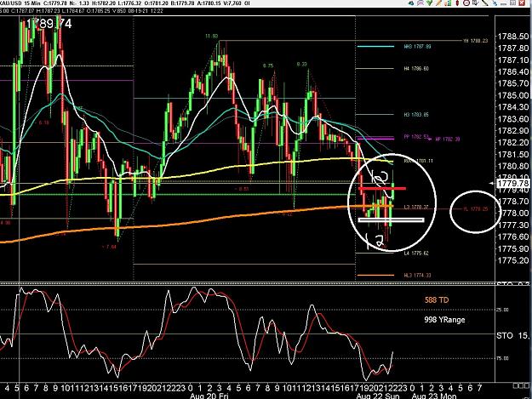Click the bar chart toolbar icon

point(449,3)
